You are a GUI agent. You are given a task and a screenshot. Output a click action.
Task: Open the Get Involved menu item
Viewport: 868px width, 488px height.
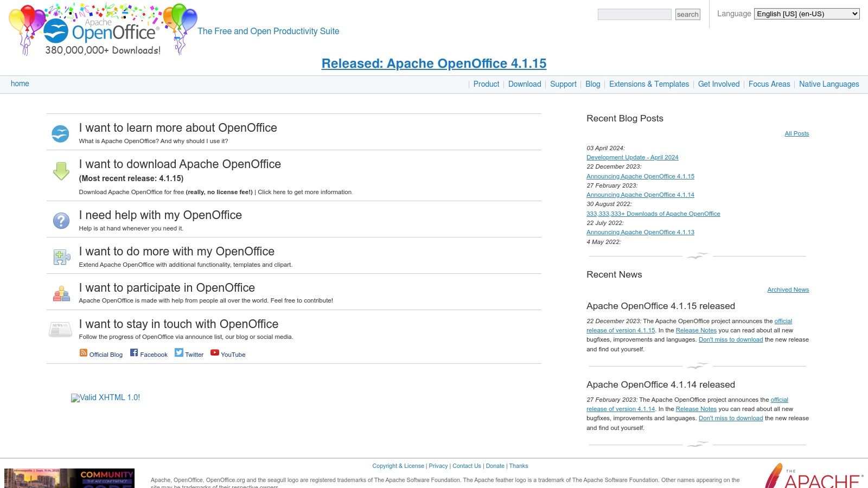coord(719,84)
